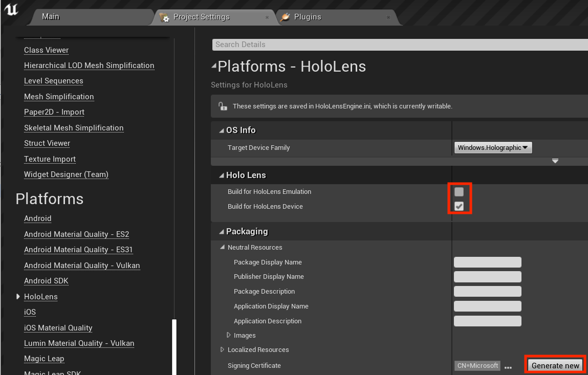Click the CN=Microsoft signing certificate value
588x375 pixels.
[477, 366]
